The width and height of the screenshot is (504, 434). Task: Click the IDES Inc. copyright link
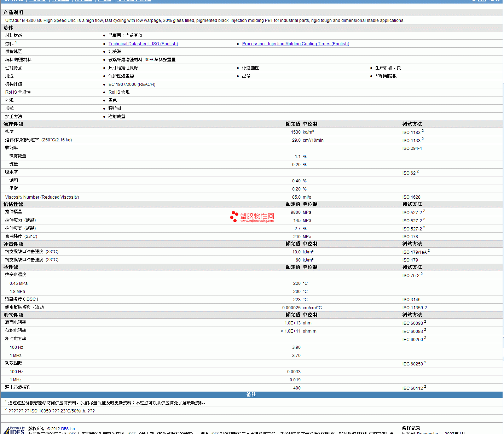coord(68,429)
